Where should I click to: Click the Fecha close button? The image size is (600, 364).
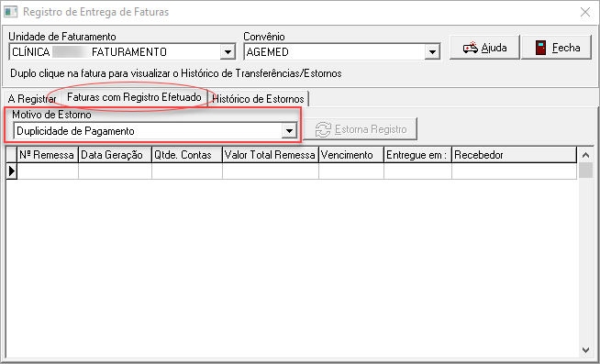tap(556, 48)
